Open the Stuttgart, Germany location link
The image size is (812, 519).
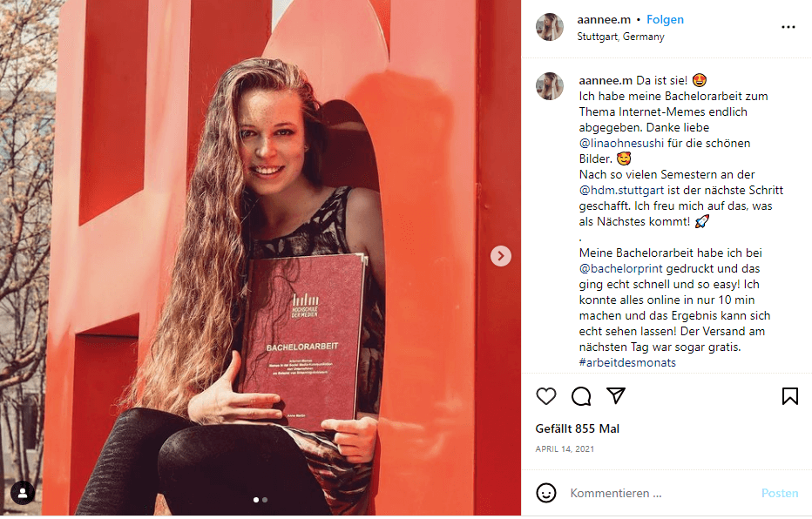point(620,37)
